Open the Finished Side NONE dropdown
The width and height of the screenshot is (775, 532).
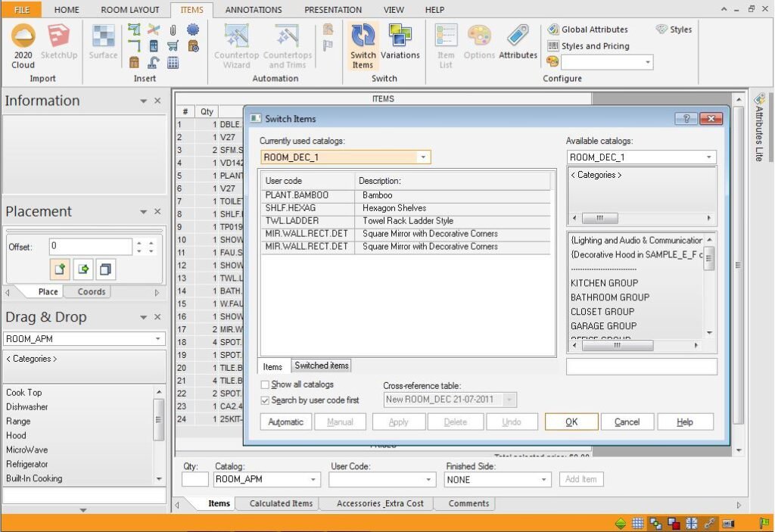(x=543, y=480)
